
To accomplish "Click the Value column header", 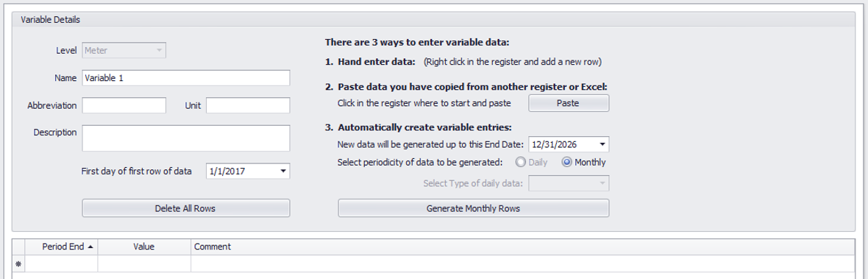I will tap(144, 247).
